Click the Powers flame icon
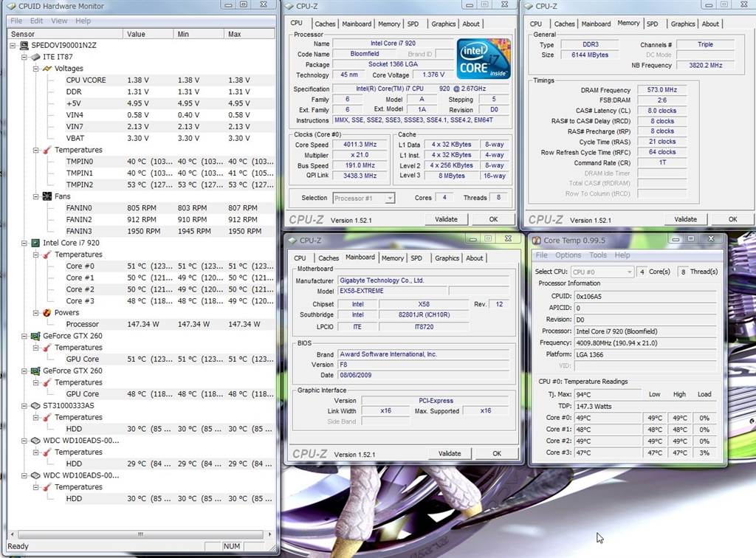Screen dimensions: 756x558 tap(47, 312)
